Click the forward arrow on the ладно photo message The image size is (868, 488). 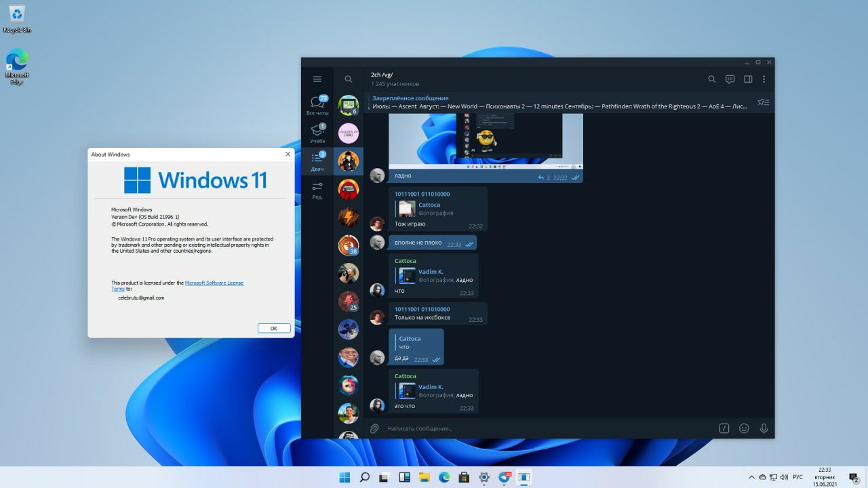540,178
